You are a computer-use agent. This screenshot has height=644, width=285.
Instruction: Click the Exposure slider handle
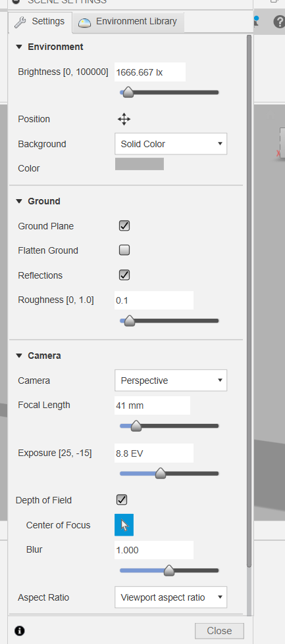coord(161,474)
